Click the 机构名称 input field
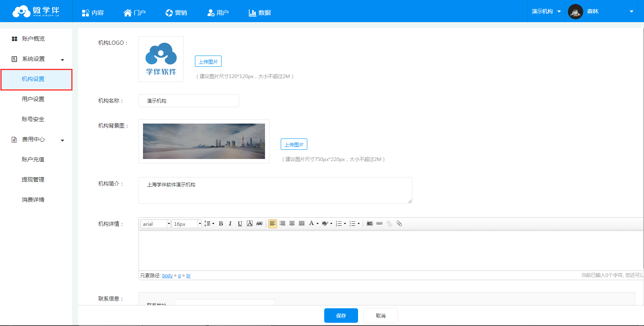This screenshot has width=644, height=326. tap(188, 101)
